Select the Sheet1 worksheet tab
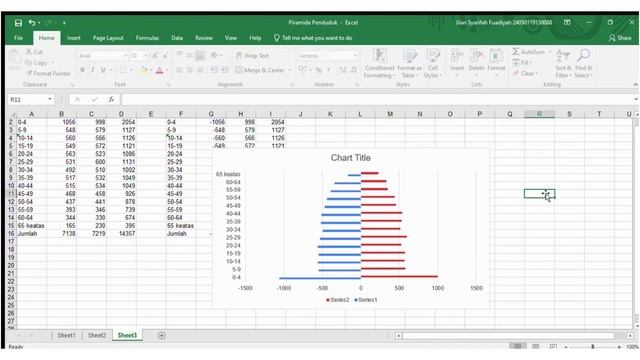The height and width of the screenshot is (360, 640). pyautogui.click(x=66, y=336)
